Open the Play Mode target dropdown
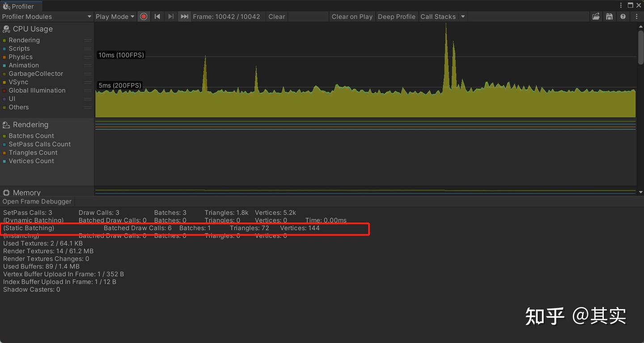Viewport: 644px width, 343px height. point(114,17)
